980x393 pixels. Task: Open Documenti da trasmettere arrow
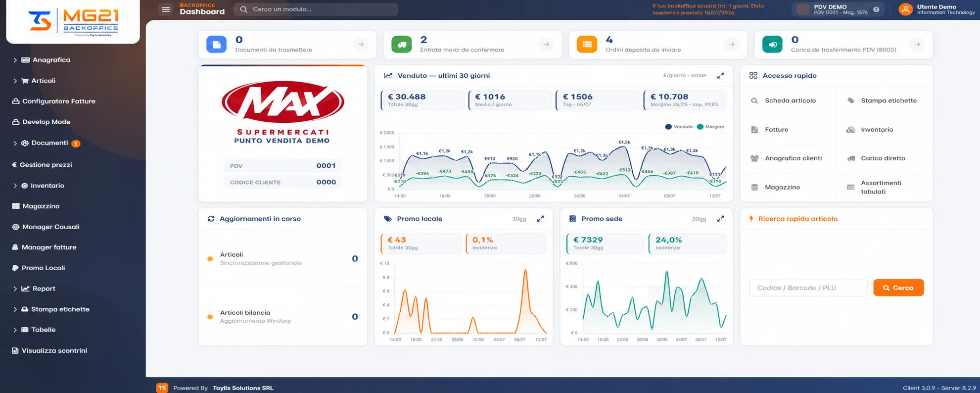[361, 45]
